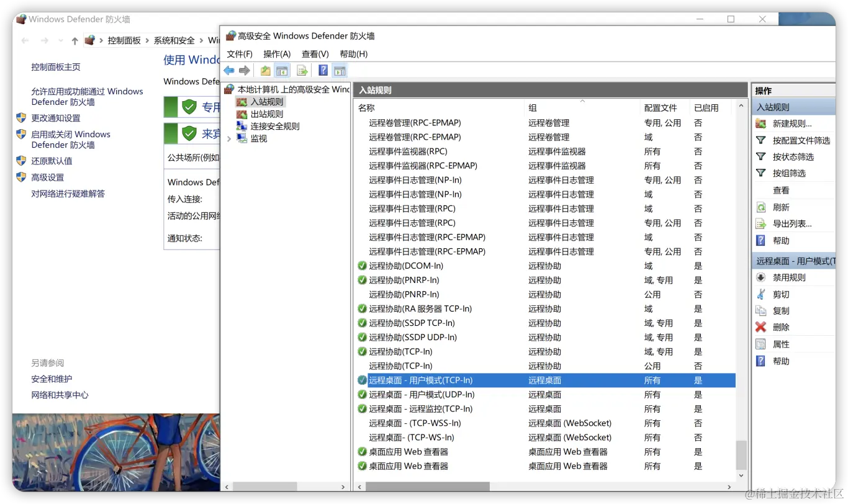Screen dimensions: 848x504
Task: Click the blue Back arrow in firewall toolbar
Action: point(229,71)
